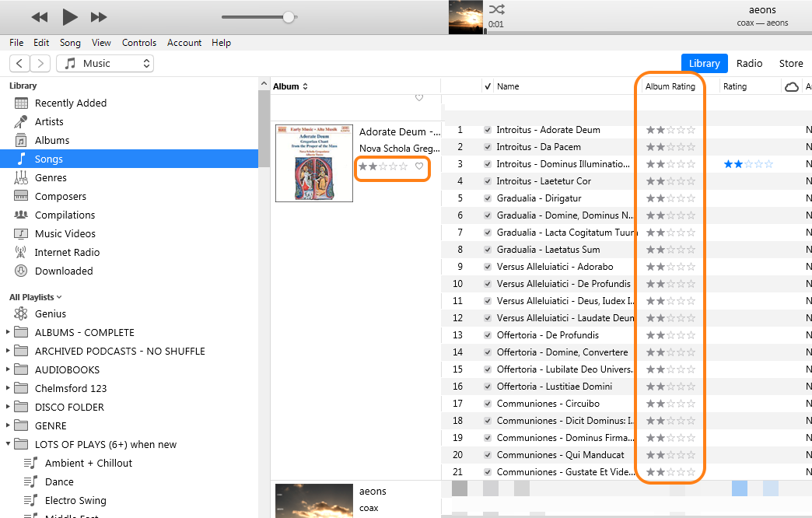812x518 pixels.
Task: Click the volume slider knob
Action: pos(289,17)
